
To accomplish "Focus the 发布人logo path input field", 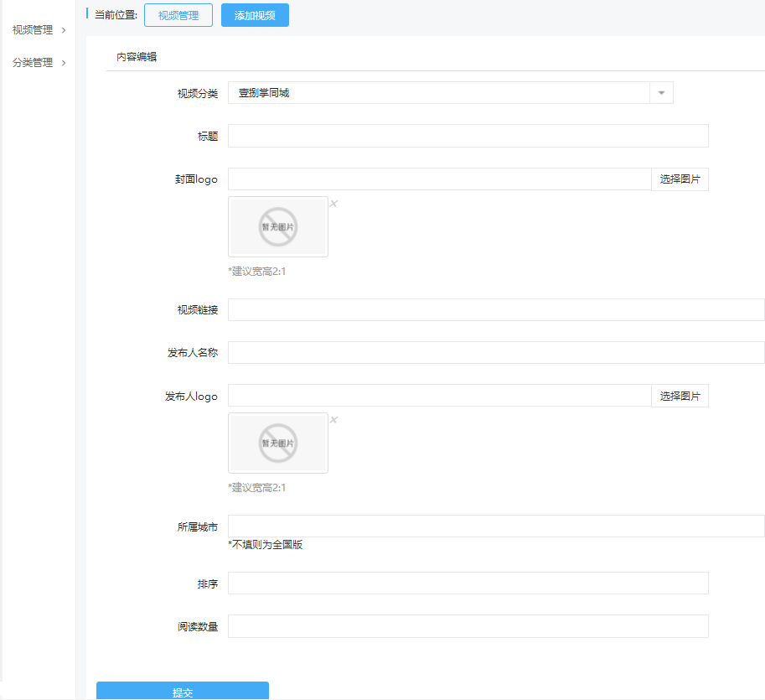I will click(x=440, y=396).
